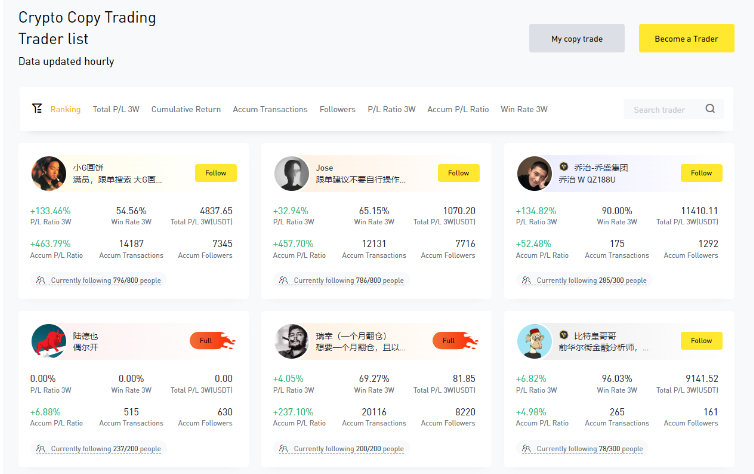The image size is (754, 474).
Task: Click Become a Trader button
Action: pos(686,38)
